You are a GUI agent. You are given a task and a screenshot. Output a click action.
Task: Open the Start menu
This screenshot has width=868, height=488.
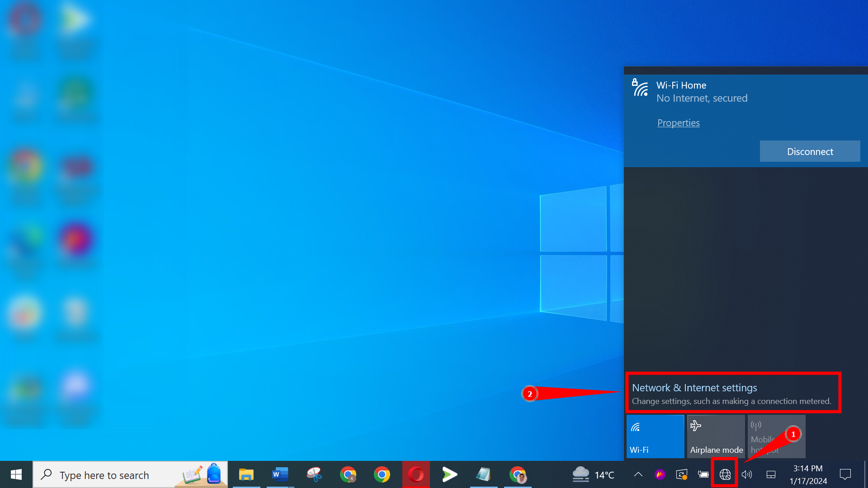pos(16,474)
